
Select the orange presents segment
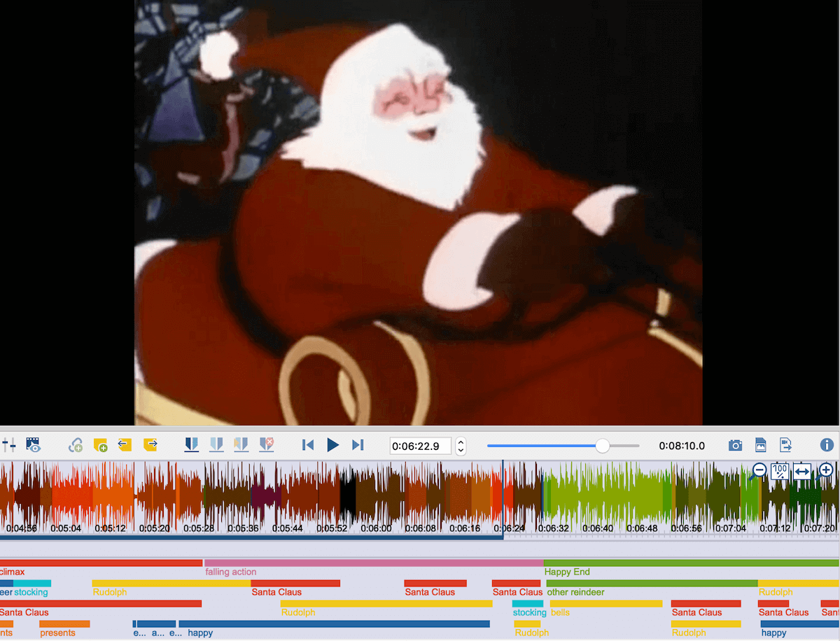pyautogui.click(x=64, y=624)
